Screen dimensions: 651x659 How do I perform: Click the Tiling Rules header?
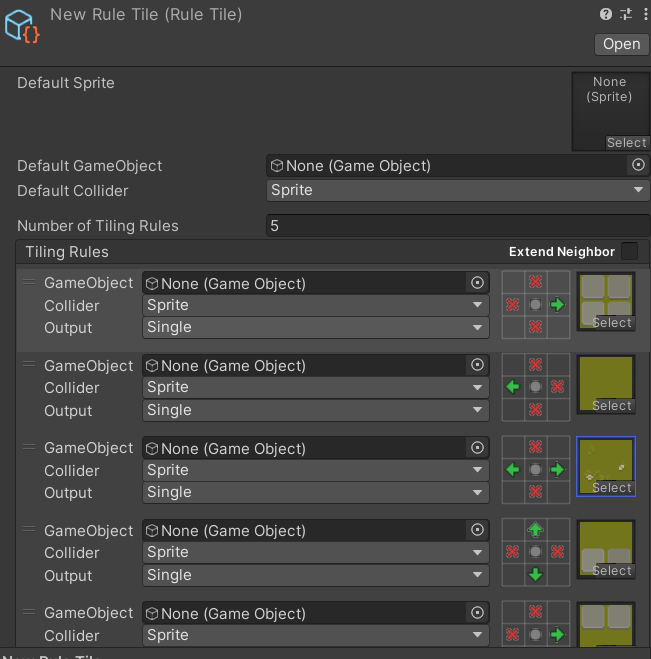coord(67,252)
